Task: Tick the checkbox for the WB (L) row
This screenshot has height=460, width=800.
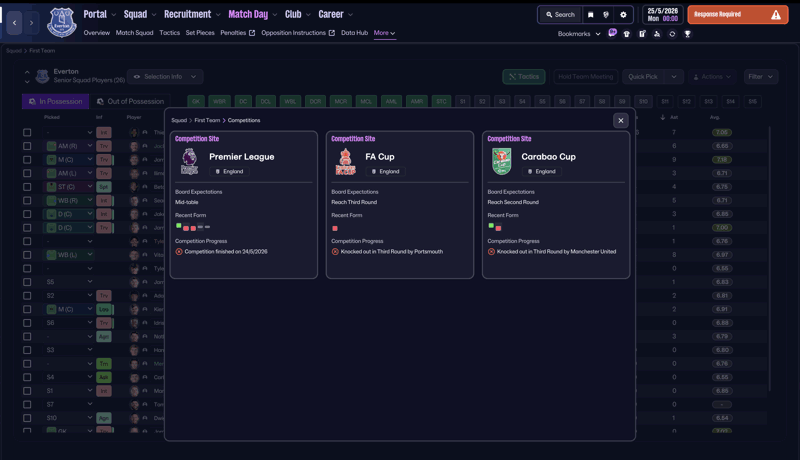Action: [x=27, y=254]
